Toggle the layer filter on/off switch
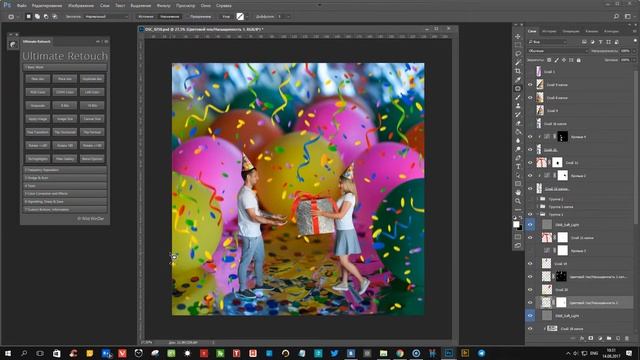640x360 pixels. (x=635, y=41)
